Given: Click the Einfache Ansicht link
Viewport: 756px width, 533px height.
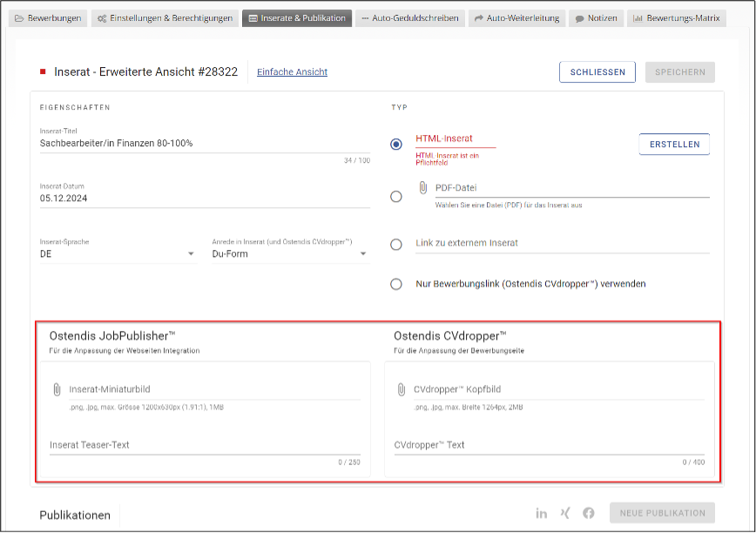Looking at the screenshot, I should pyautogui.click(x=292, y=71).
